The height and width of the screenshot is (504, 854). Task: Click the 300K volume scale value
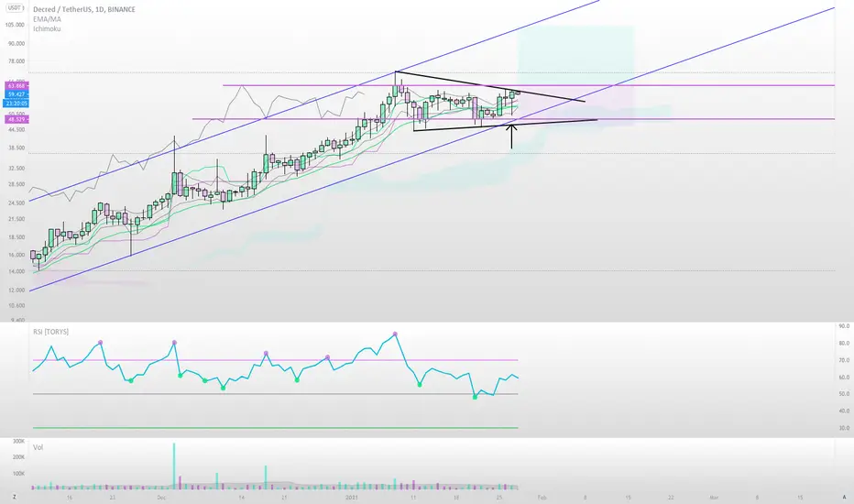19,442
